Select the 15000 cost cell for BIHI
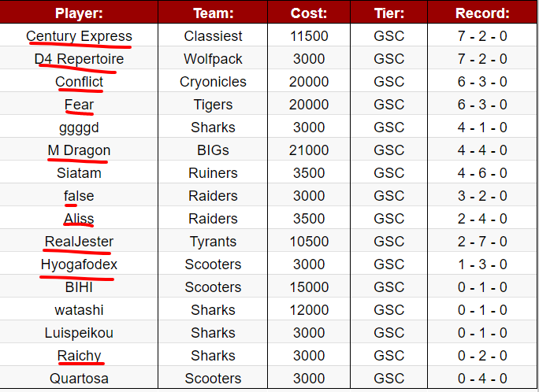The width and height of the screenshot is (539, 392). click(x=309, y=287)
